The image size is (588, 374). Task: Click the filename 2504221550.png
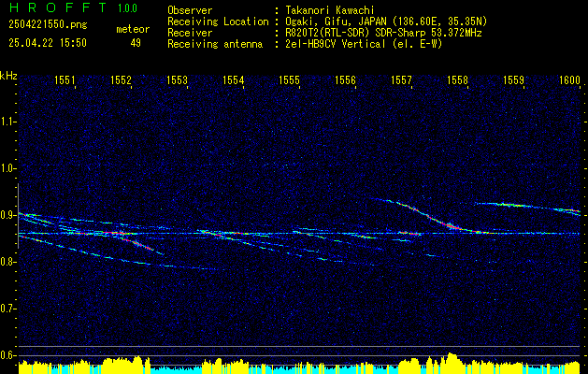coord(48,25)
